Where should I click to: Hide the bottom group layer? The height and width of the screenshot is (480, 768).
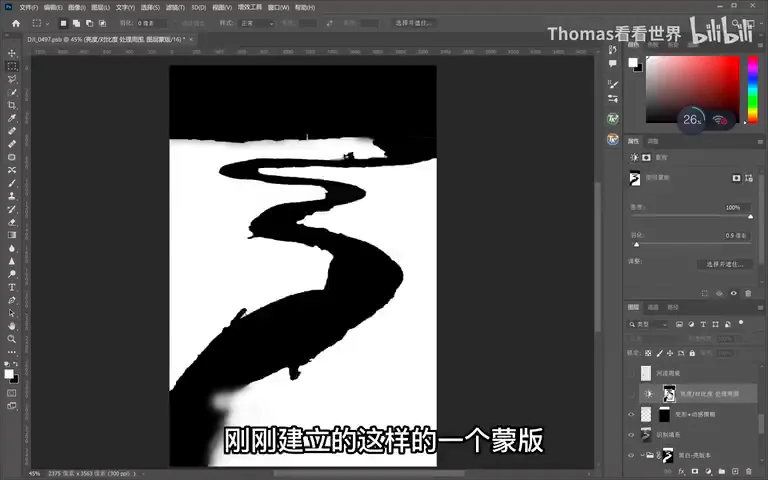[631, 456]
